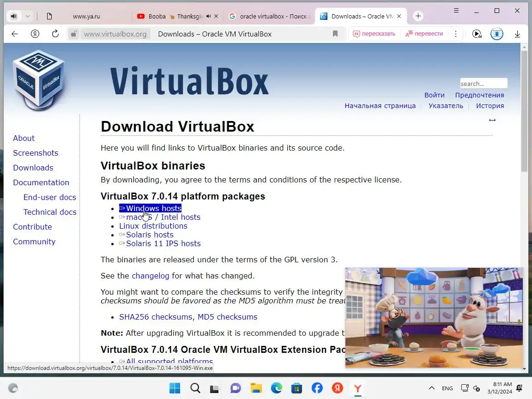Click the site lock security icon
The image size is (532, 399).
click(x=73, y=34)
